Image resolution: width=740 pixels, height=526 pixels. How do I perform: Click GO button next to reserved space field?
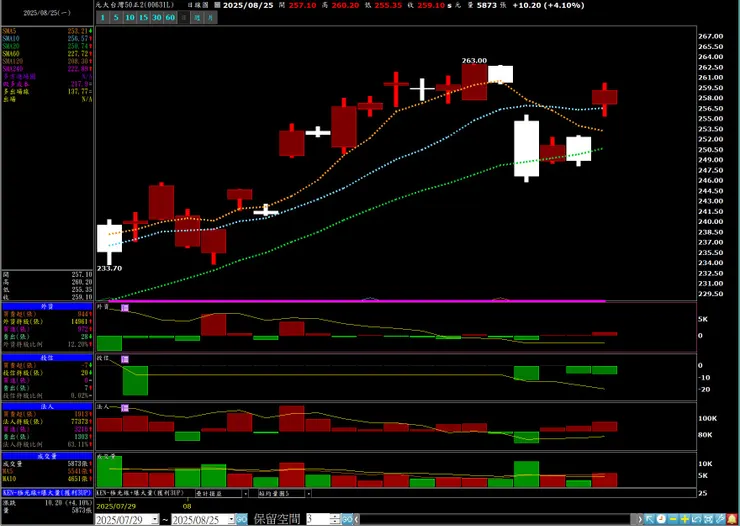[x=347, y=519]
